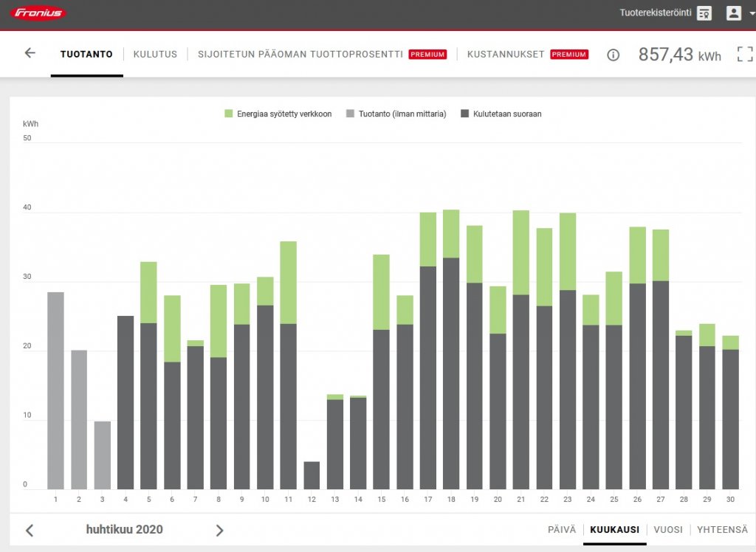The width and height of the screenshot is (756, 552).
Task: Go to next month arrow
Action: pyautogui.click(x=219, y=530)
